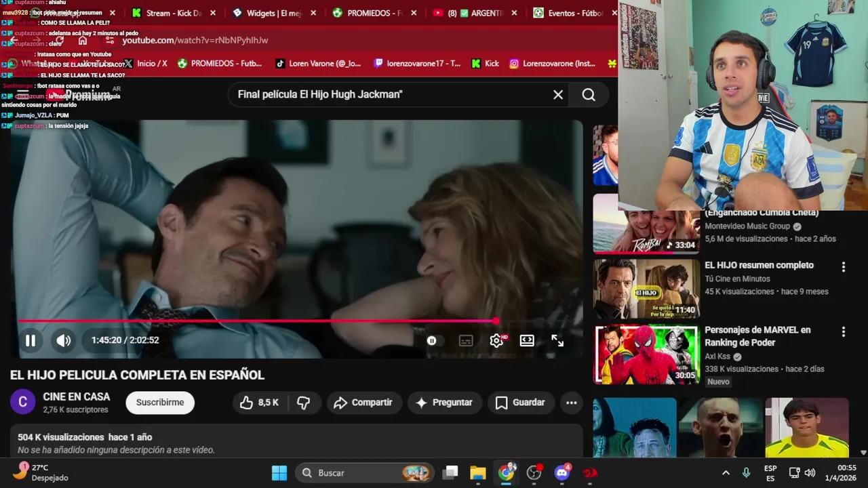Open the Kick bookmark

(485, 64)
